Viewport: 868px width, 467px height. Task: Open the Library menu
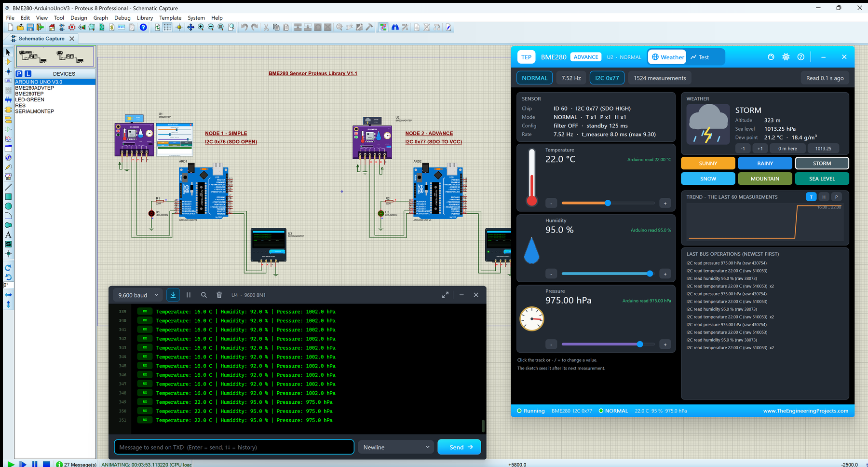[x=145, y=18]
